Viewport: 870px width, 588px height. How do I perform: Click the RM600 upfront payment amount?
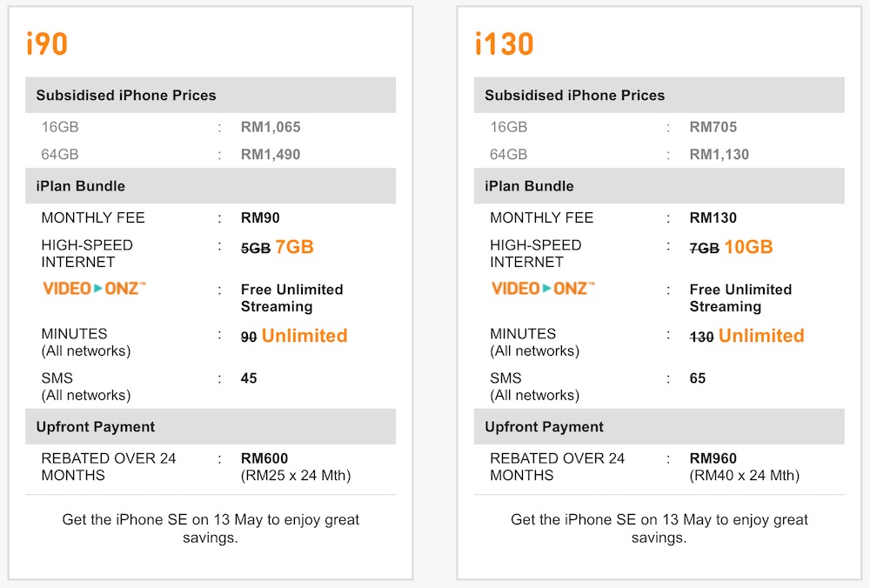(x=264, y=458)
